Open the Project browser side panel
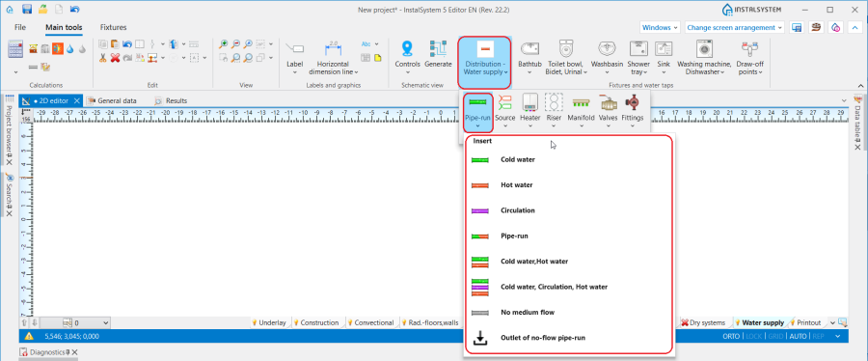Image resolution: width=868 pixels, height=361 pixels. [9, 128]
